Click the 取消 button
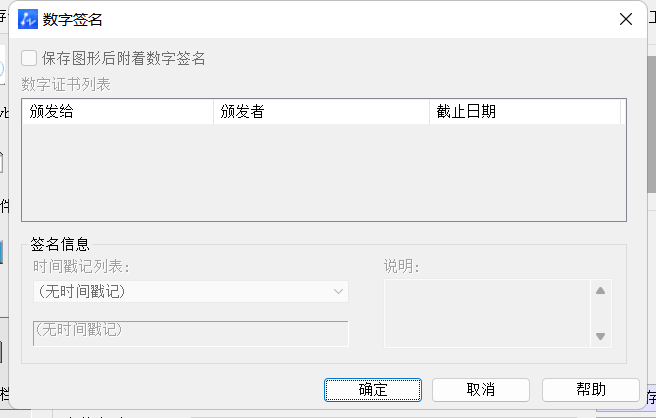The image size is (656, 418). coord(481,390)
